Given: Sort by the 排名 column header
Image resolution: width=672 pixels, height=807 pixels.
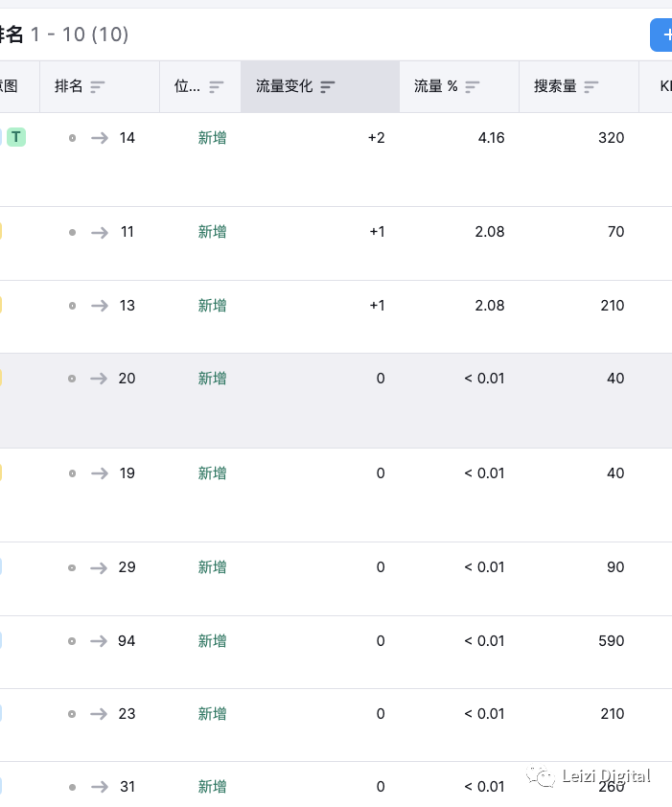Looking at the screenshot, I should [69, 86].
